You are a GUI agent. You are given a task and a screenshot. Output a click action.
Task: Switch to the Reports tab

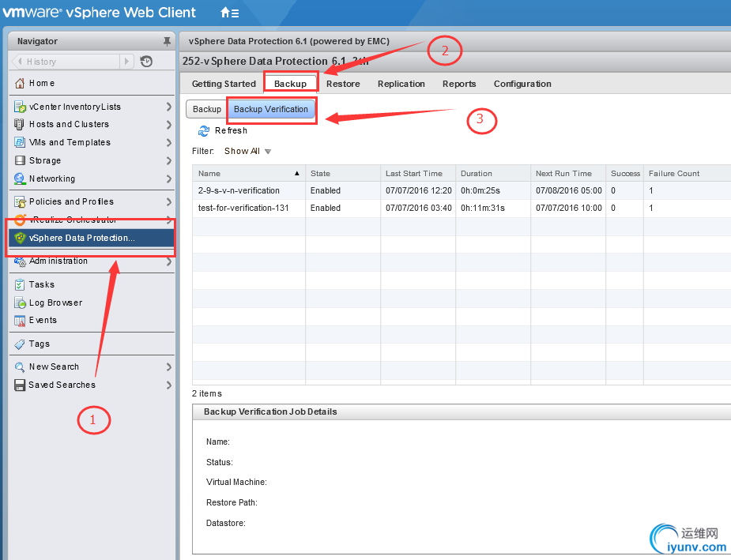[459, 84]
